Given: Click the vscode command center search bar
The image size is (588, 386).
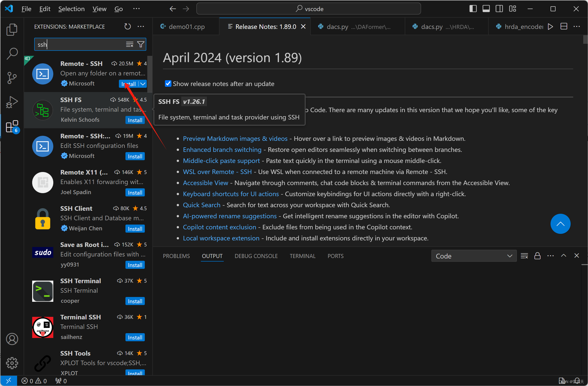Looking at the screenshot, I should [308, 9].
